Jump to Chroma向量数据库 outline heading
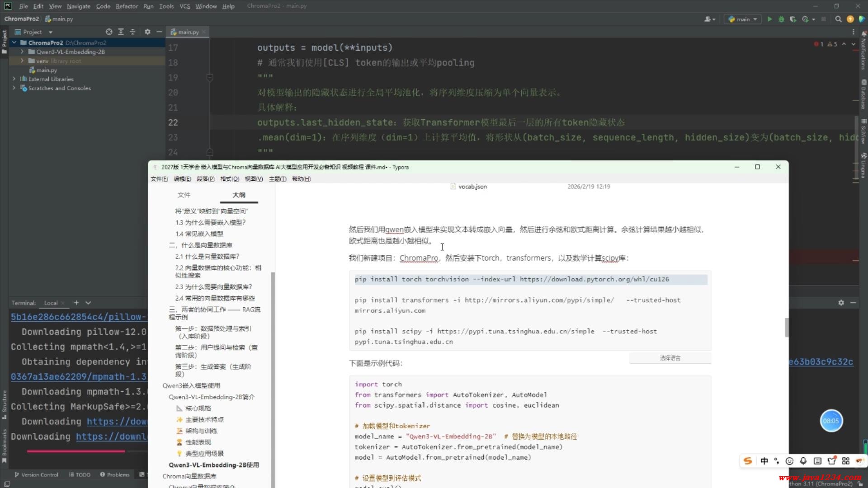868x488 pixels. pos(189,476)
